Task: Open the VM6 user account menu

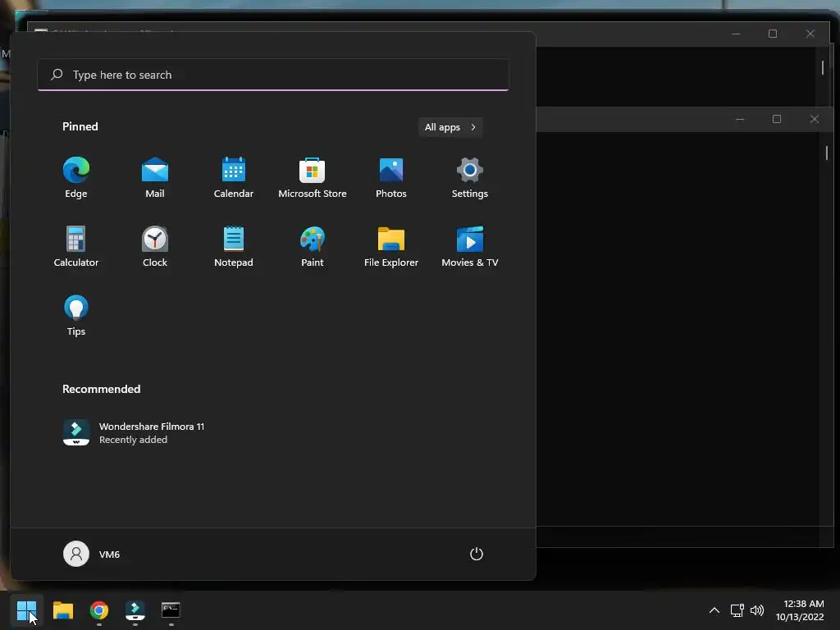Action: click(x=92, y=554)
